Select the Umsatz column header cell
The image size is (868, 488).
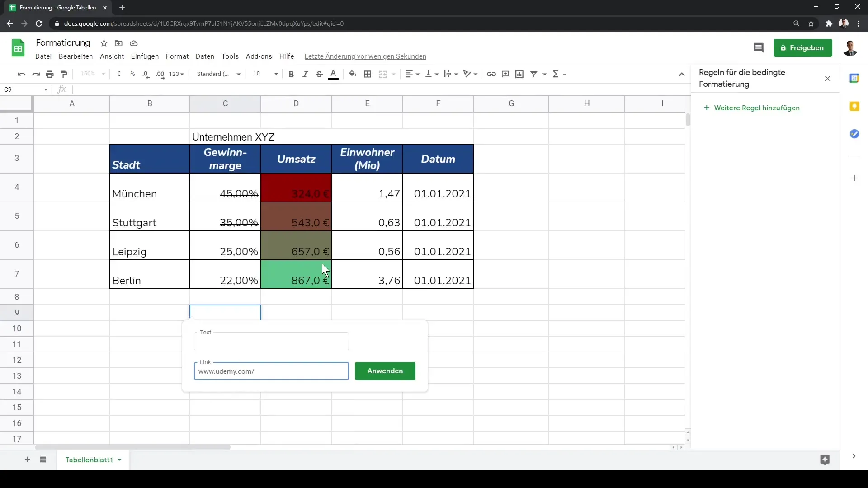pyautogui.click(x=296, y=159)
